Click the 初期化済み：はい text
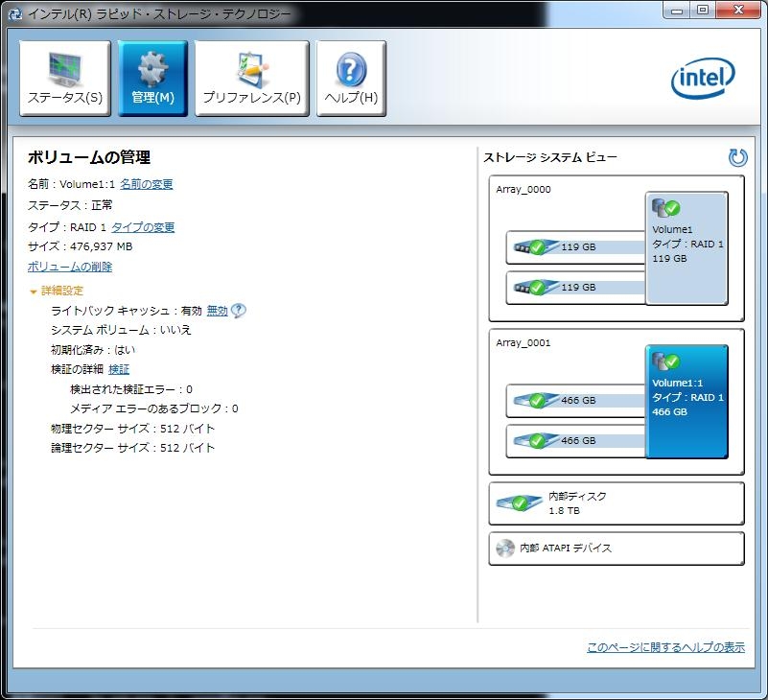 coord(93,350)
